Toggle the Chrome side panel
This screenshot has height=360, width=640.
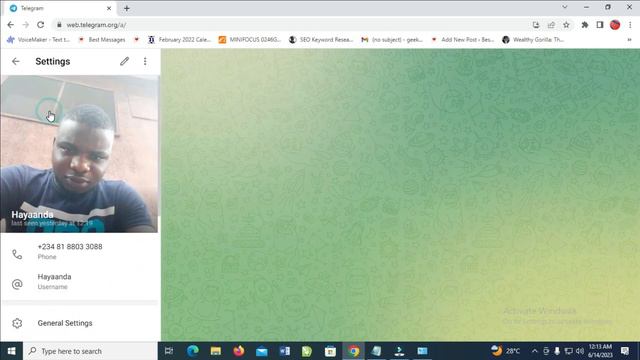click(x=600, y=25)
